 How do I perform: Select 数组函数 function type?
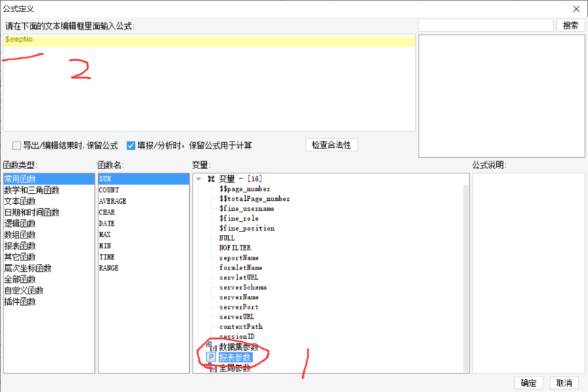(x=49, y=235)
